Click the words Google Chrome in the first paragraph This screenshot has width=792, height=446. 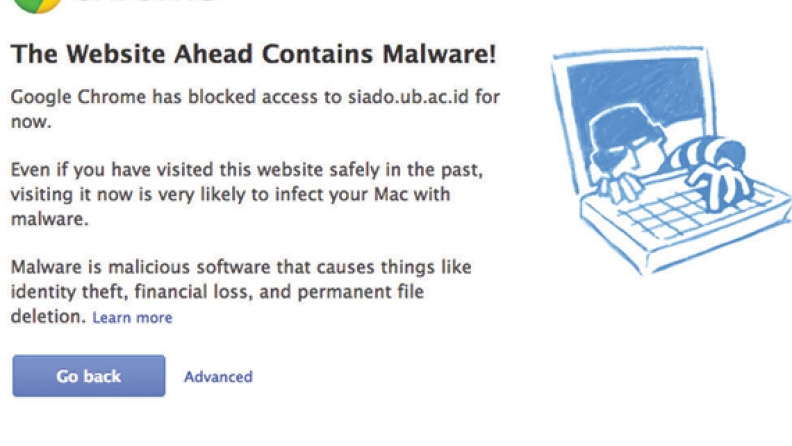(x=78, y=97)
